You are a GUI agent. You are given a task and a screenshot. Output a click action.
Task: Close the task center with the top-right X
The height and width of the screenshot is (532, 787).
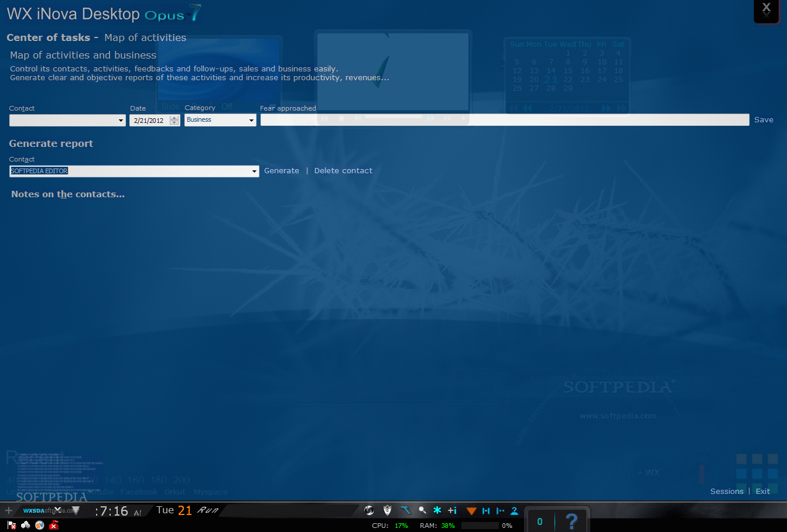pyautogui.click(x=766, y=9)
